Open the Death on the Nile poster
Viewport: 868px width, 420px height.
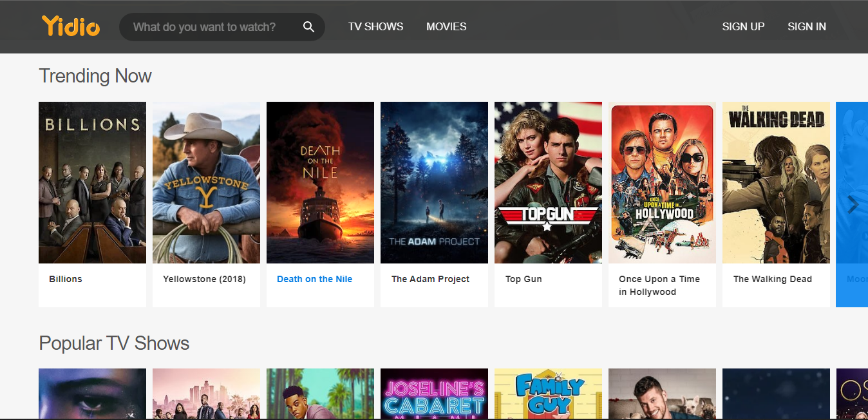click(320, 182)
